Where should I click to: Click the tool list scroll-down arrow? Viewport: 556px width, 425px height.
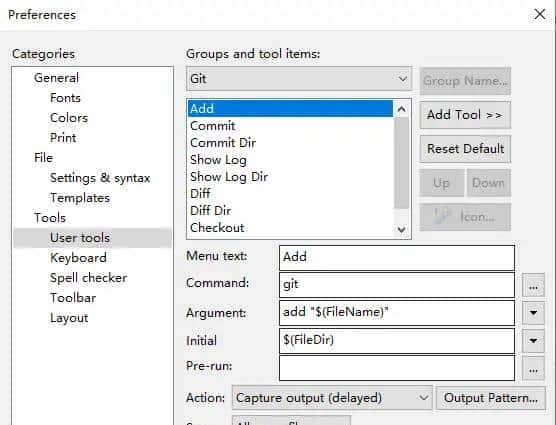[401, 229]
